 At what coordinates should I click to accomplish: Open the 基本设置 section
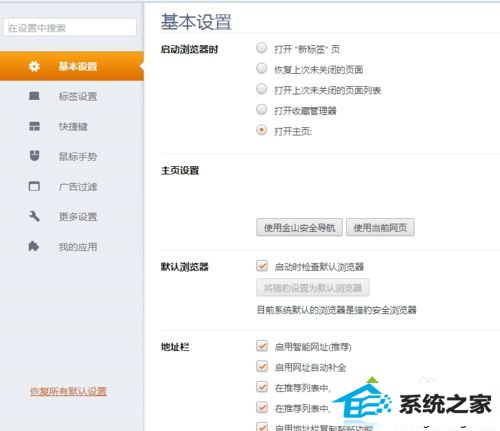click(72, 66)
